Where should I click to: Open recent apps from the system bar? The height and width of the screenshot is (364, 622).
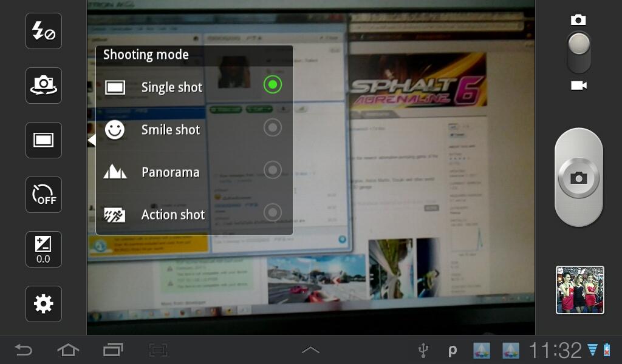pos(113,350)
